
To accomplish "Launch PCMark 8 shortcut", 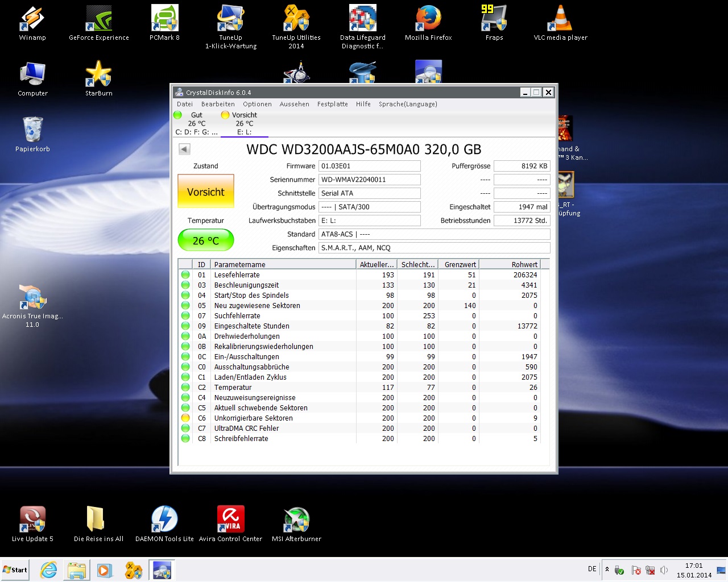I will [x=165, y=23].
